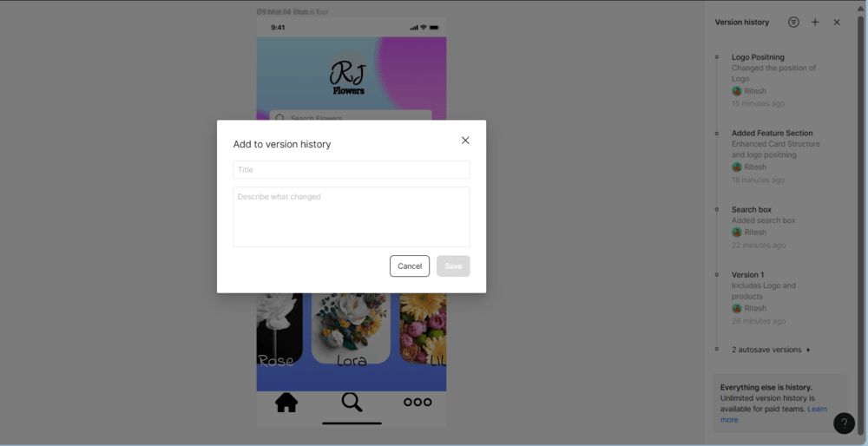Click the help question mark icon
This screenshot has height=446, width=868.
[844, 423]
